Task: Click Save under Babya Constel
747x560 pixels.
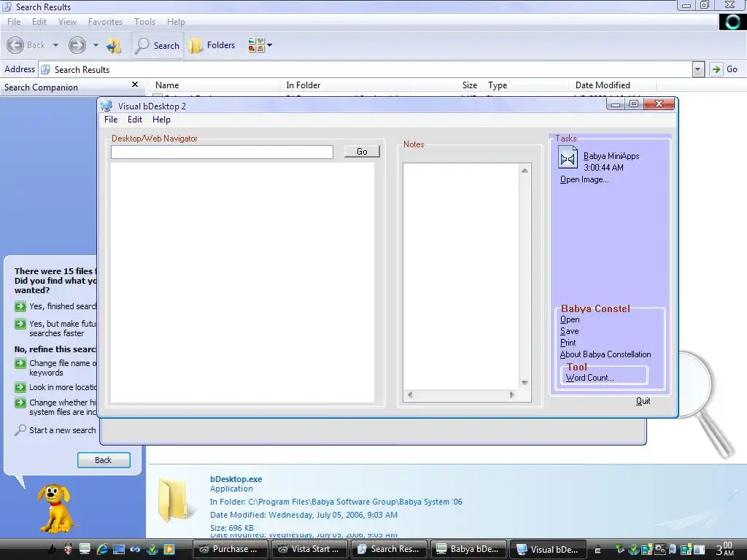Action: (x=569, y=331)
